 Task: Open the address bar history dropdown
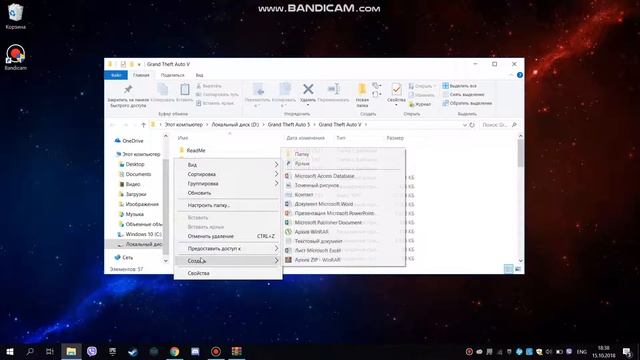(x=464, y=125)
